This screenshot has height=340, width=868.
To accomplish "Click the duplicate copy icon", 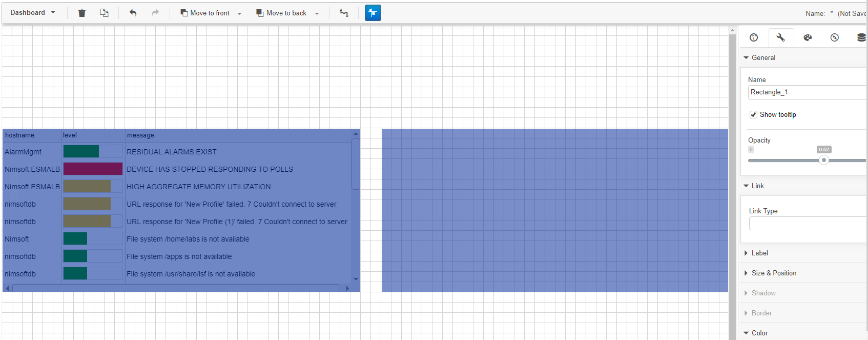I will coord(104,13).
